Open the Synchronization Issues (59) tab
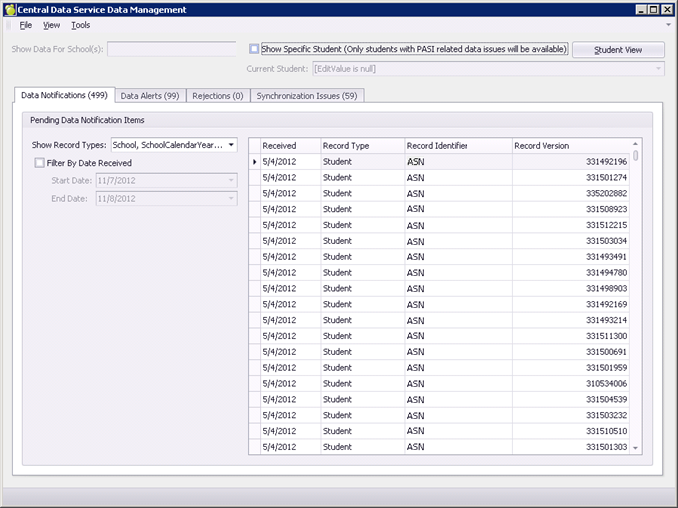This screenshot has height=508, width=678. pyautogui.click(x=306, y=96)
